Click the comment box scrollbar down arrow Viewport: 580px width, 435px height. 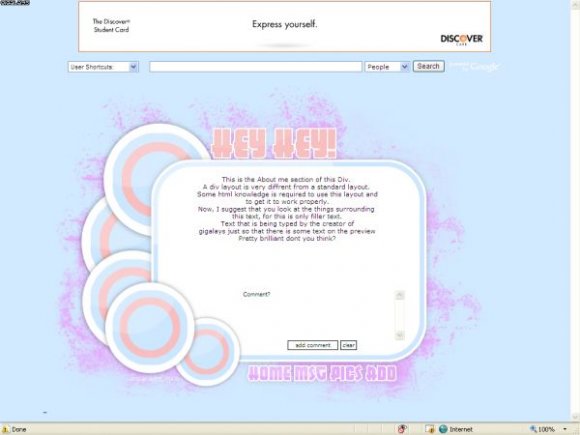[399, 335]
